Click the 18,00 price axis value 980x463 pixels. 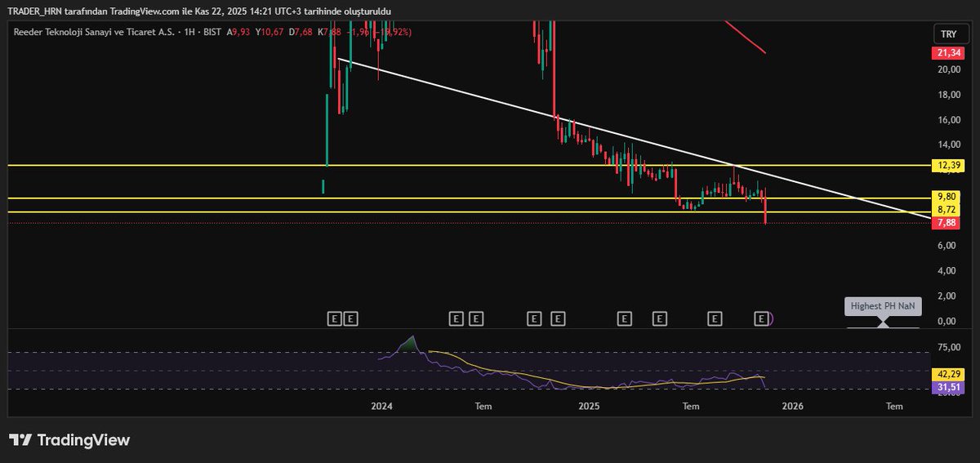point(948,95)
